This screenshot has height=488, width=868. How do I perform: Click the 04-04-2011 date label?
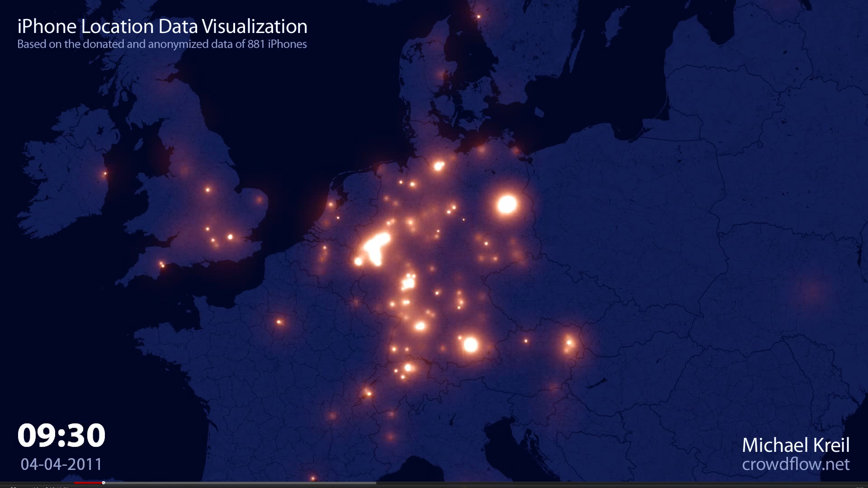(x=61, y=464)
